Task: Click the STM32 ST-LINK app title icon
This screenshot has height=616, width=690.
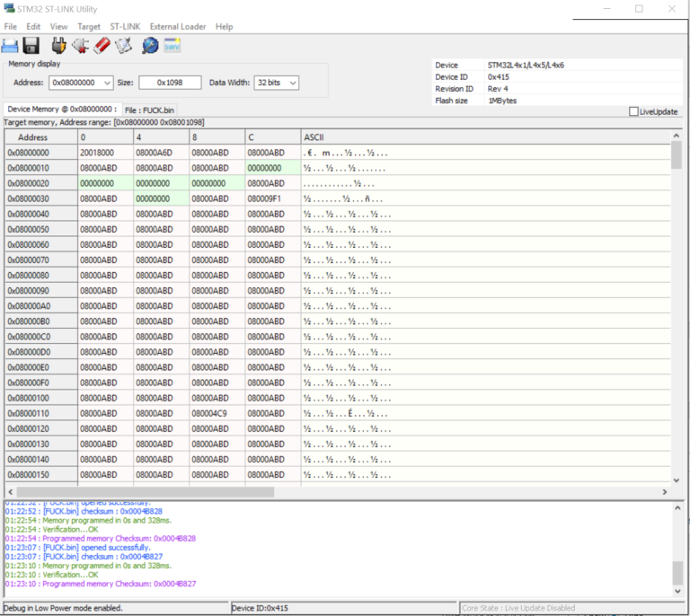Action: 9,8
